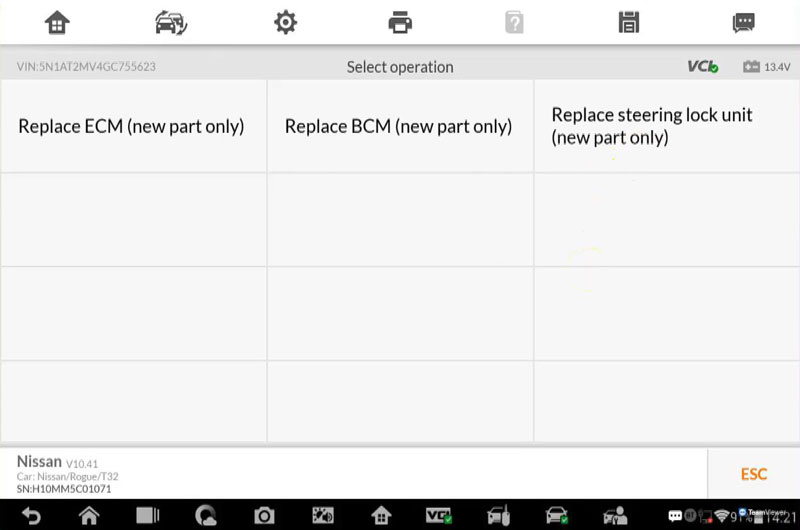Select Replace ECM (new part only)
Image resolution: width=800 pixels, height=530 pixels.
133,126
